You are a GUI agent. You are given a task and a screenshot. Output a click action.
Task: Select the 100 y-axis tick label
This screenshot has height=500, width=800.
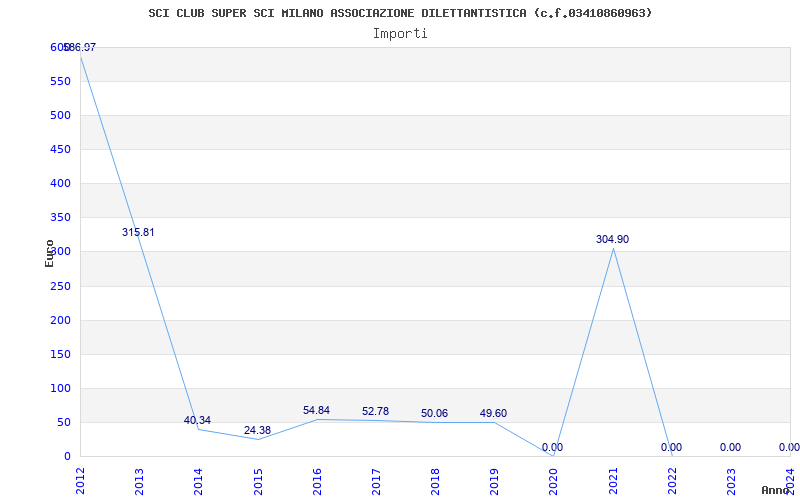click(x=60, y=388)
